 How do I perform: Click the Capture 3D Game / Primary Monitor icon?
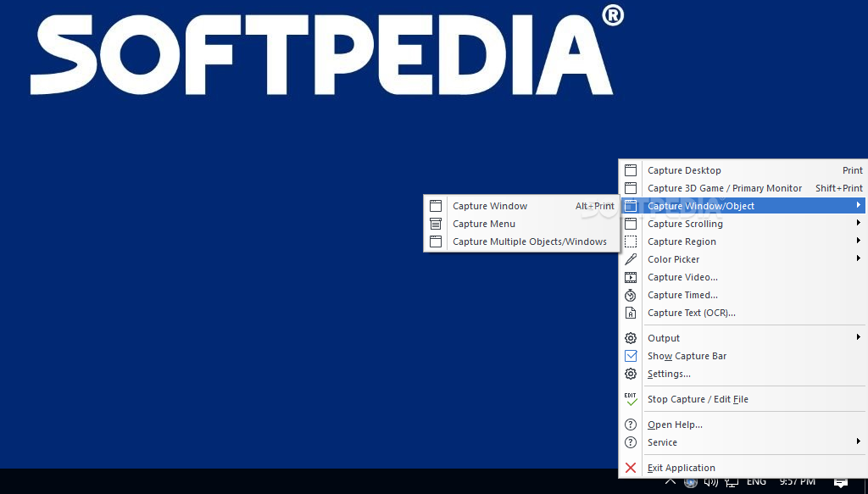tap(631, 188)
